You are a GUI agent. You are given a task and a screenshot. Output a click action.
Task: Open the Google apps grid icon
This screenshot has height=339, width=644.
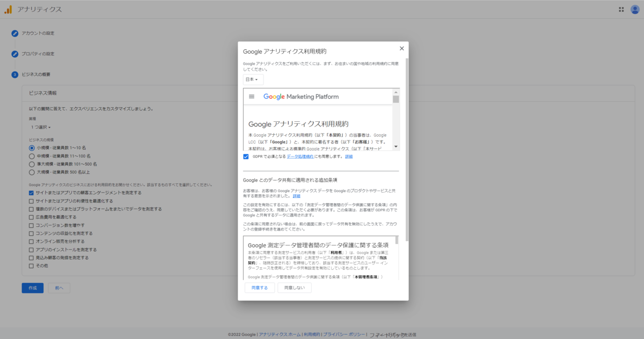click(x=621, y=9)
